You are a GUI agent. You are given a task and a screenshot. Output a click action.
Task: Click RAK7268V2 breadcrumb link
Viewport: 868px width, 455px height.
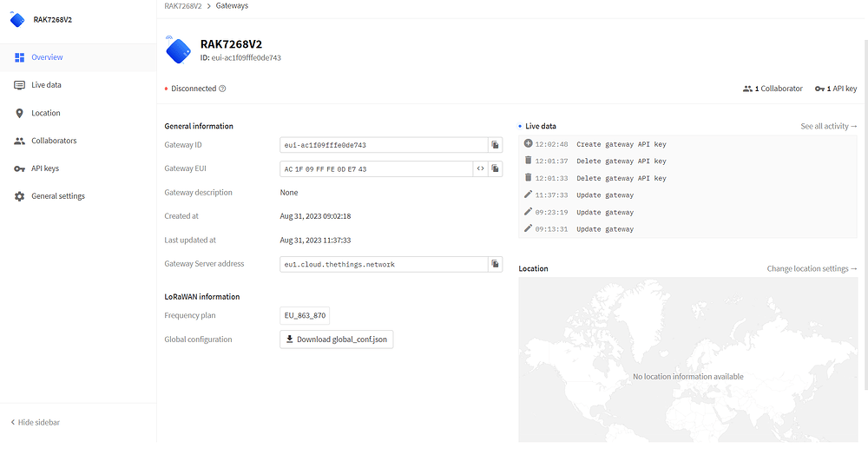[182, 6]
